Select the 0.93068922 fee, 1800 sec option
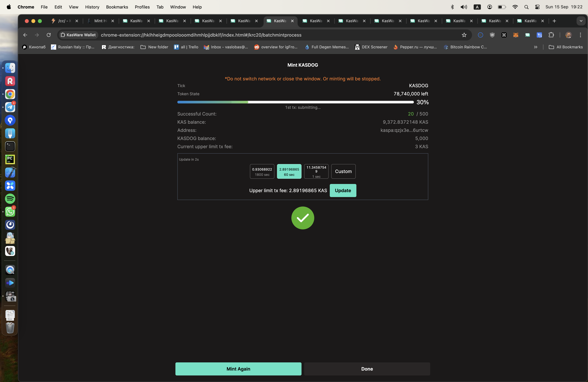 (x=262, y=172)
